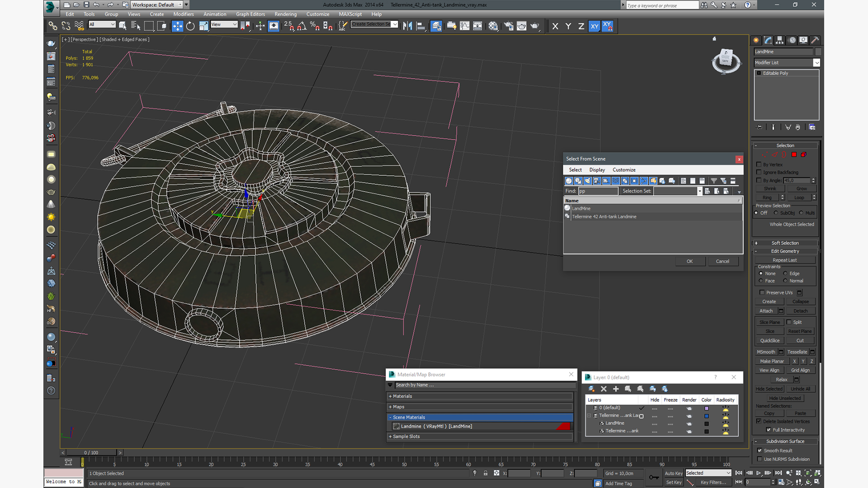Open the Render Setup icon
The height and width of the screenshot is (488, 868).
click(509, 26)
